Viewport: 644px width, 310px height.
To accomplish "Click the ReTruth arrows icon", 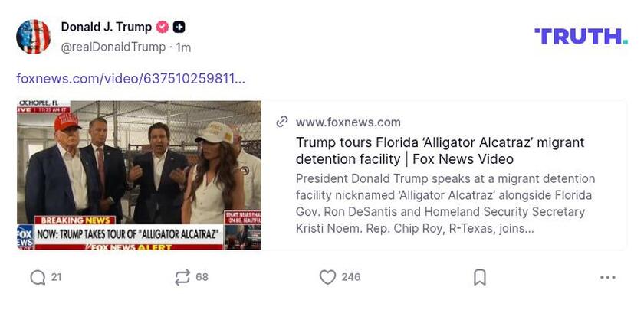I will [x=182, y=277].
